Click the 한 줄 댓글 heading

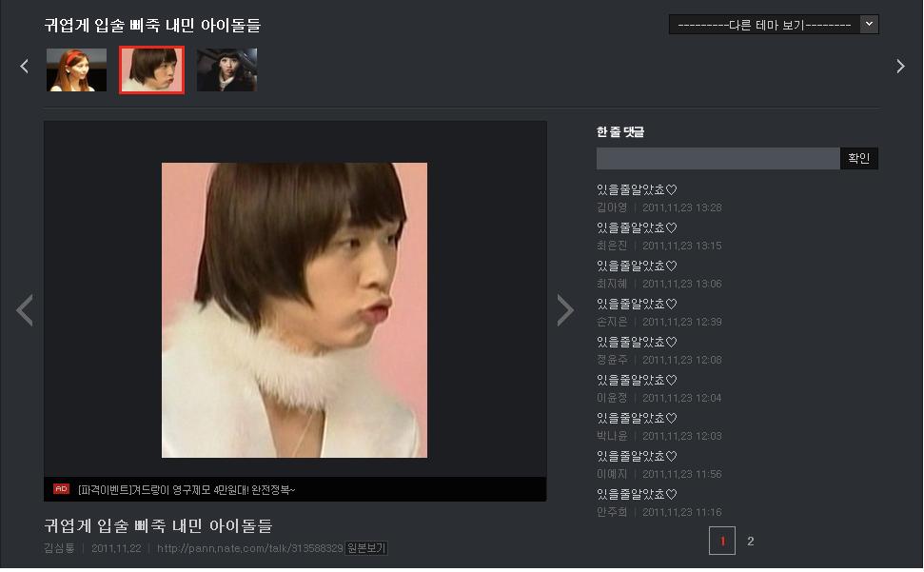click(x=619, y=132)
